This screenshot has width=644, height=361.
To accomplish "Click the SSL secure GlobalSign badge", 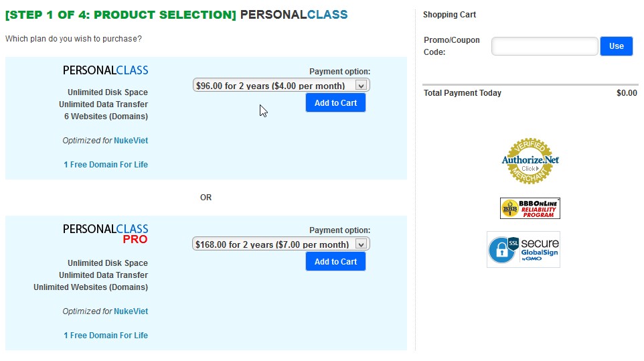I will point(524,249).
